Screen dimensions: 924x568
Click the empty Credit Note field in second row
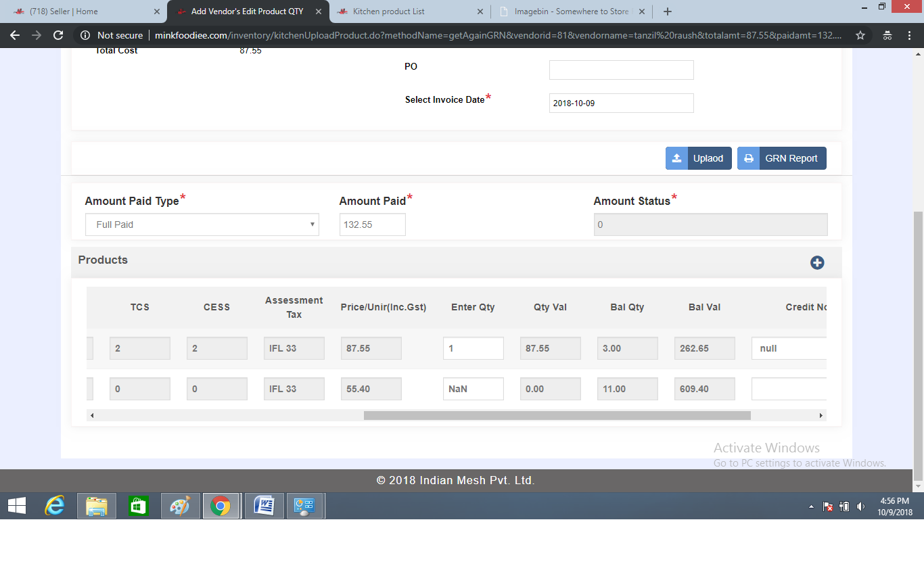pos(789,389)
